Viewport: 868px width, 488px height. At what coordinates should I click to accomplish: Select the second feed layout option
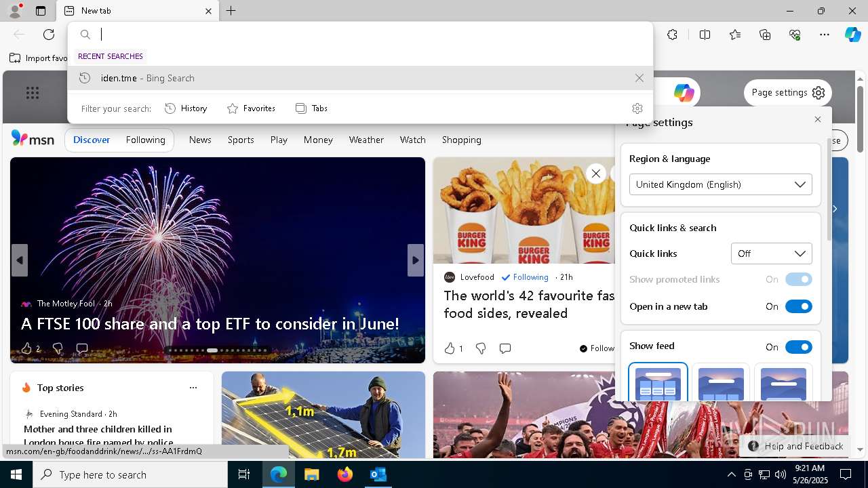(x=721, y=382)
